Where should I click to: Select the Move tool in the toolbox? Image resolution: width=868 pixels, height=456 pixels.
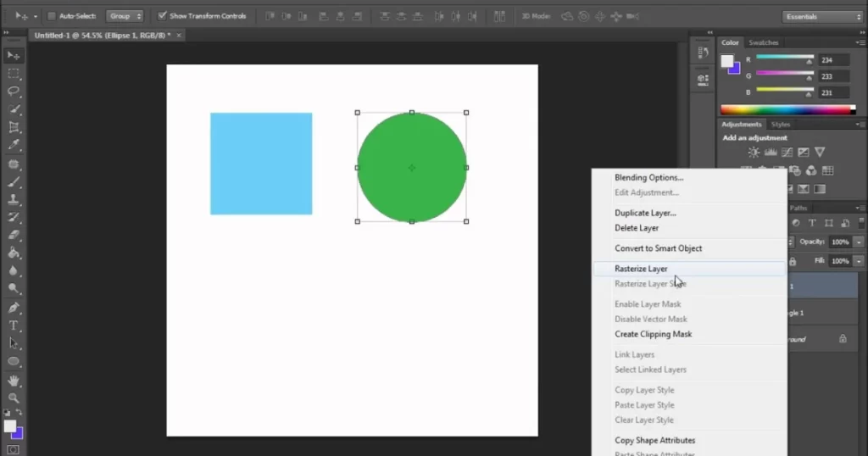[14, 55]
